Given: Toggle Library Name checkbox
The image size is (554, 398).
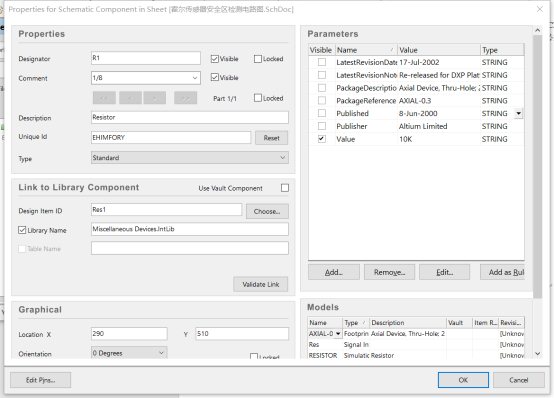Looking at the screenshot, I should [22, 230].
